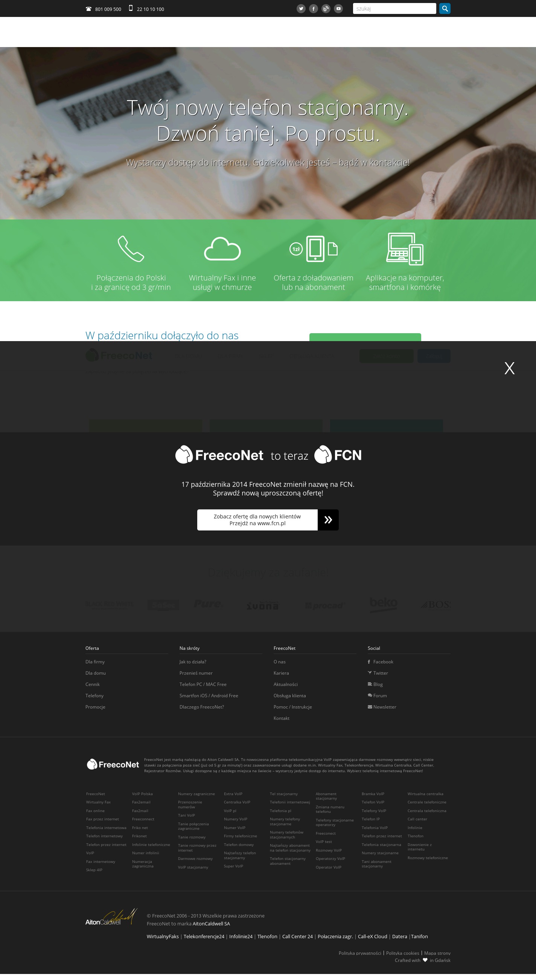The height and width of the screenshot is (980, 536).
Task: Click into the szukaj search field
Action: [394, 9]
